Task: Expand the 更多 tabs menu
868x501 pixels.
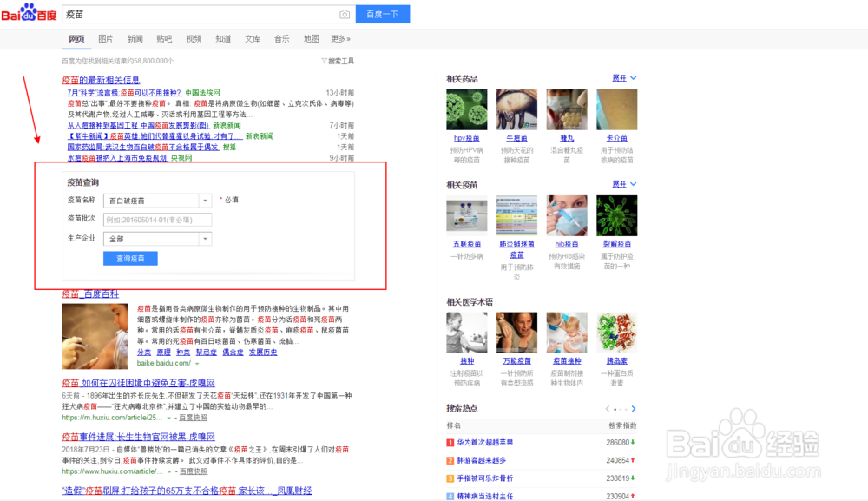Action: click(x=340, y=39)
